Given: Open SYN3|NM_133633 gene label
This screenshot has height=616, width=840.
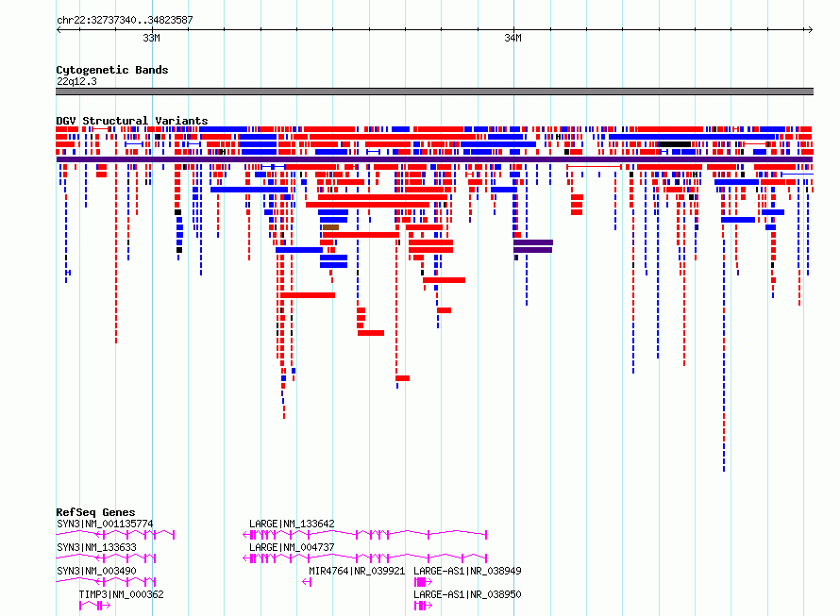Looking at the screenshot, I should pos(96,547).
